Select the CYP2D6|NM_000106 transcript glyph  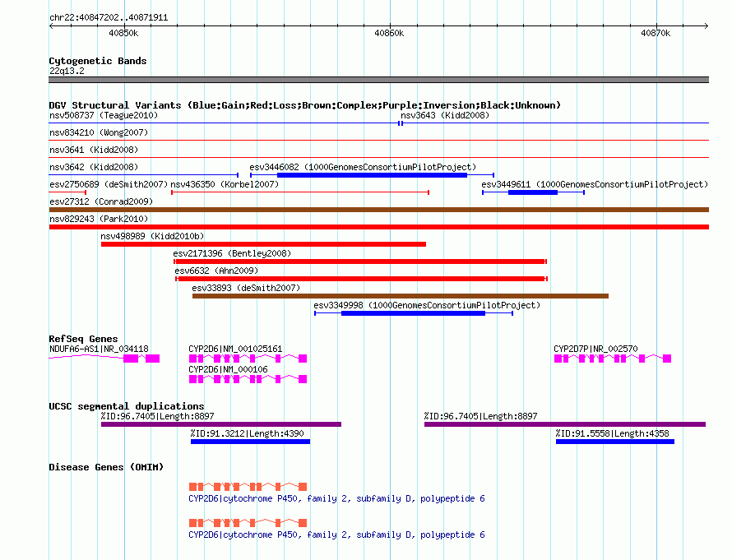click(x=248, y=379)
